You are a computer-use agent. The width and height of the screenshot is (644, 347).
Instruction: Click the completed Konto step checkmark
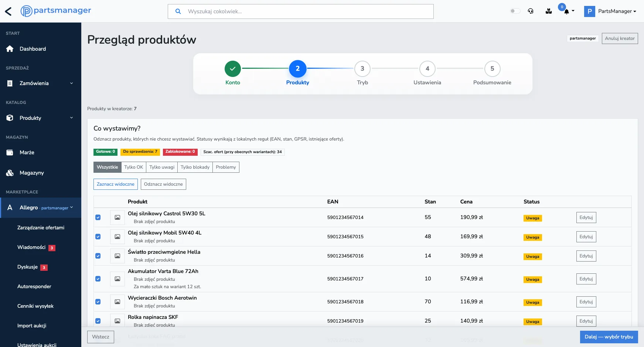point(233,68)
